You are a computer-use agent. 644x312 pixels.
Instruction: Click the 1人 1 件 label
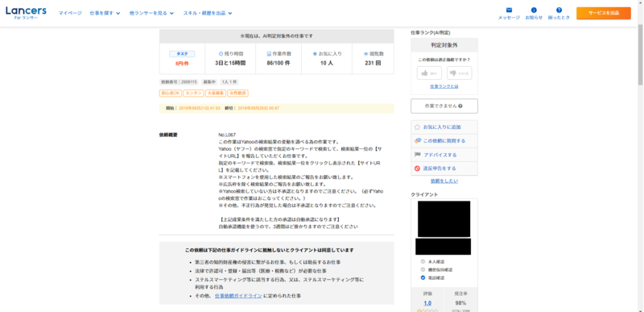pyautogui.click(x=229, y=82)
